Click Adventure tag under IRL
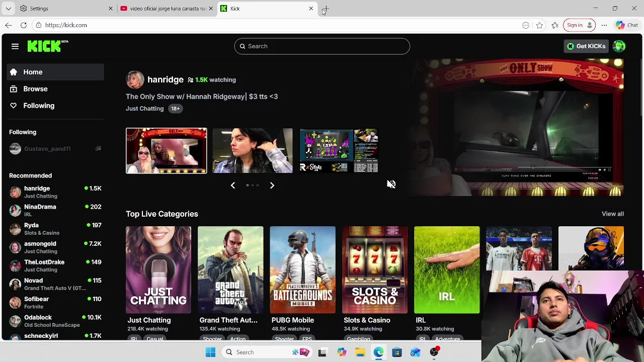The height and width of the screenshot is (362, 644). pyautogui.click(x=447, y=339)
